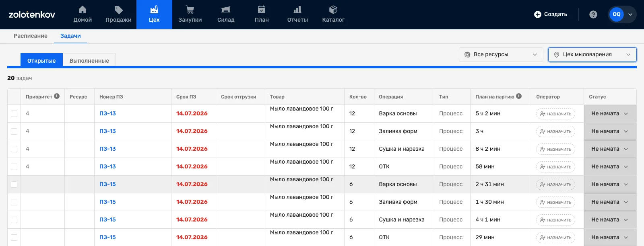The width and height of the screenshot is (644, 246).
Task: Open the Закупки section
Action: (x=190, y=14)
